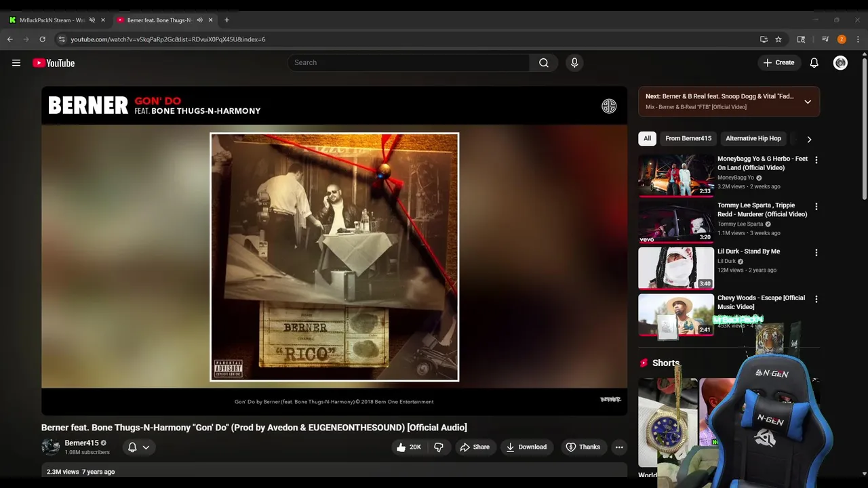
Task: Click 'Moneybagg Yo' channel name in sidebar
Action: coord(736,178)
